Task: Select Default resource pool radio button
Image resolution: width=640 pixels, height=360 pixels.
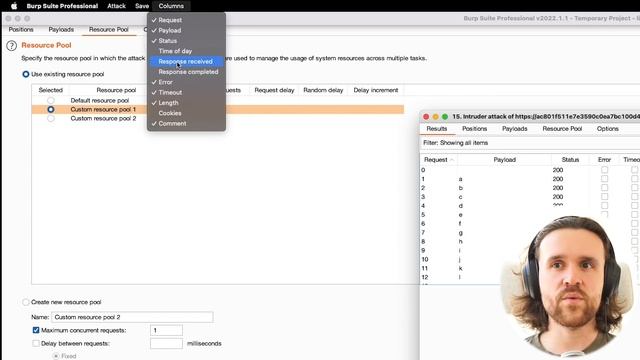Action: 51,100
